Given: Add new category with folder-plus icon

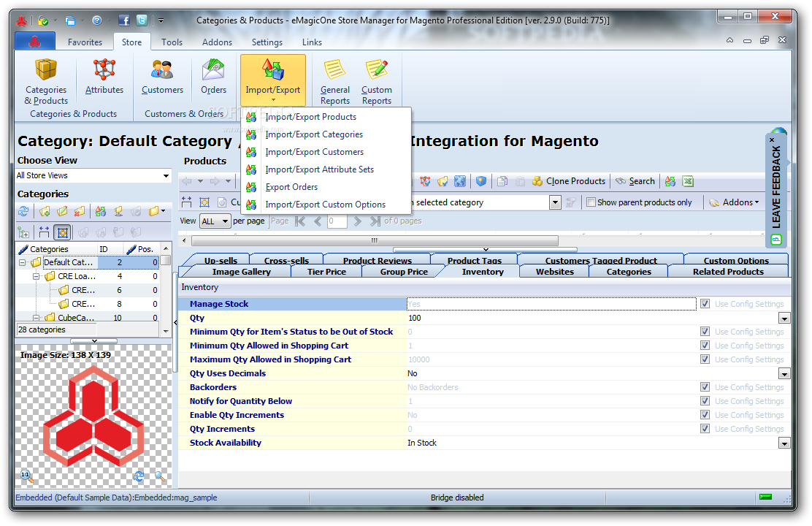Looking at the screenshot, I should click(x=45, y=211).
